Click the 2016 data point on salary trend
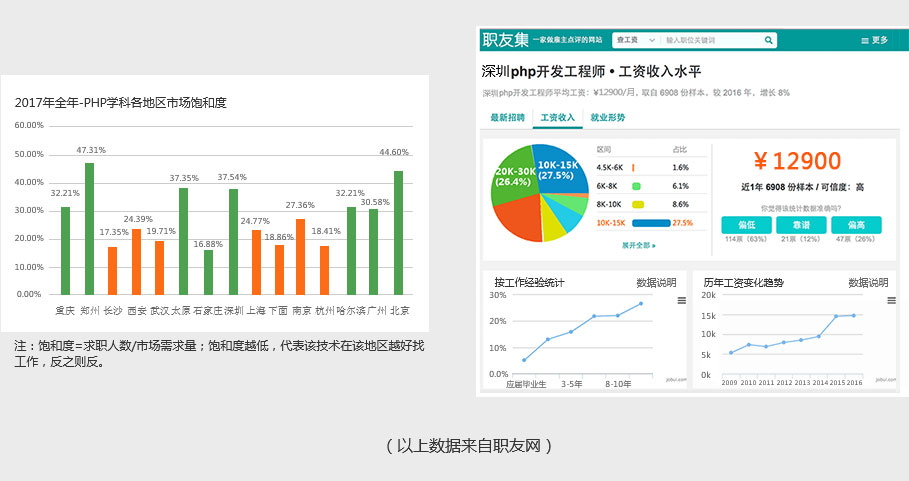909x481 pixels. click(853, 315)
